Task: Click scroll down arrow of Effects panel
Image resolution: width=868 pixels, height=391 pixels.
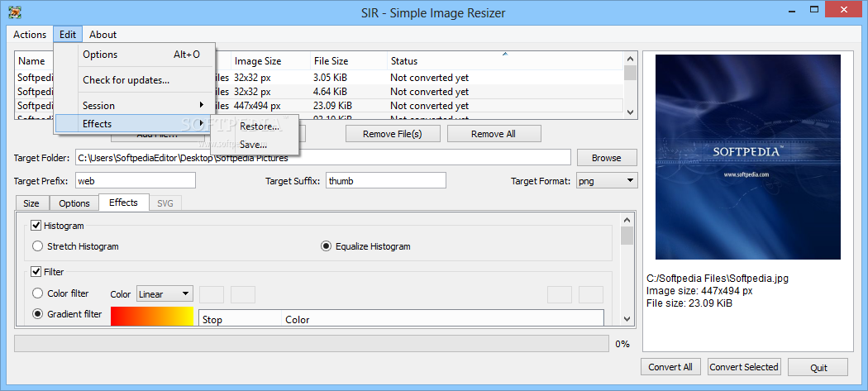Action: [627, 319]
